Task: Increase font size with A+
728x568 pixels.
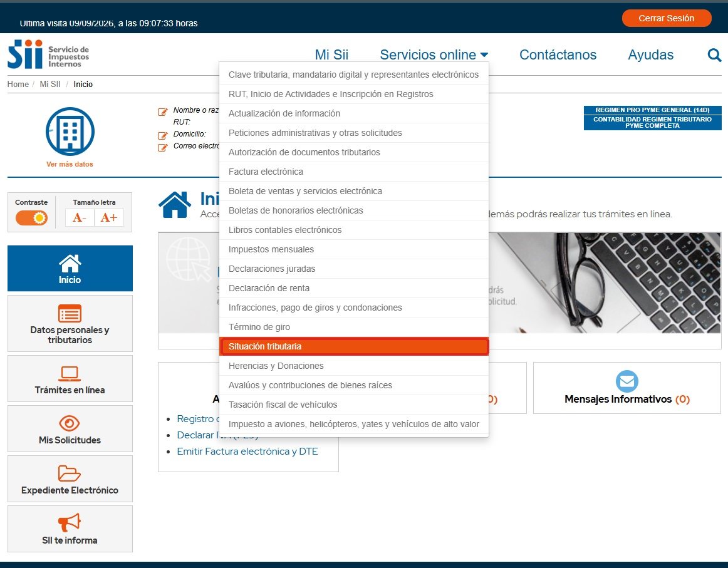Action: (109, 218)
